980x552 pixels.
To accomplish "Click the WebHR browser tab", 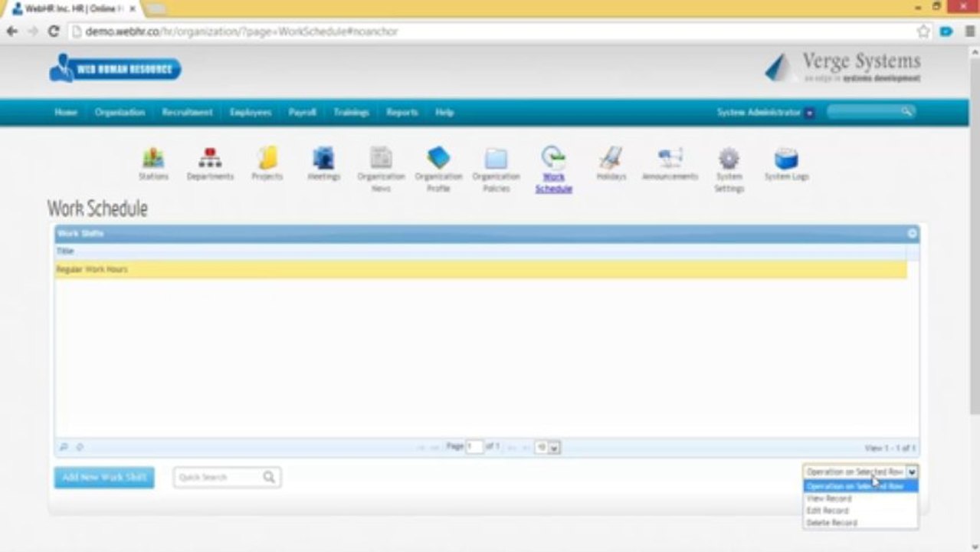I will coord(74,8).
